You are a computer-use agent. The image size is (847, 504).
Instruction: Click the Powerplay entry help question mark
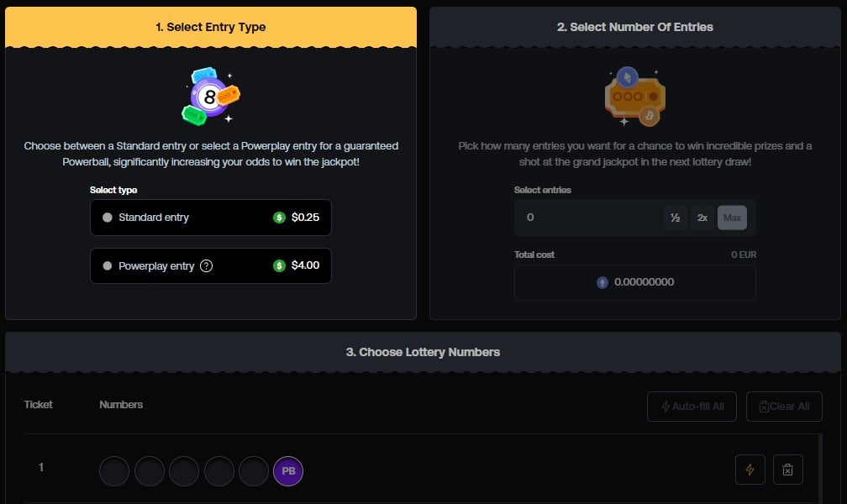click(207, 266)
